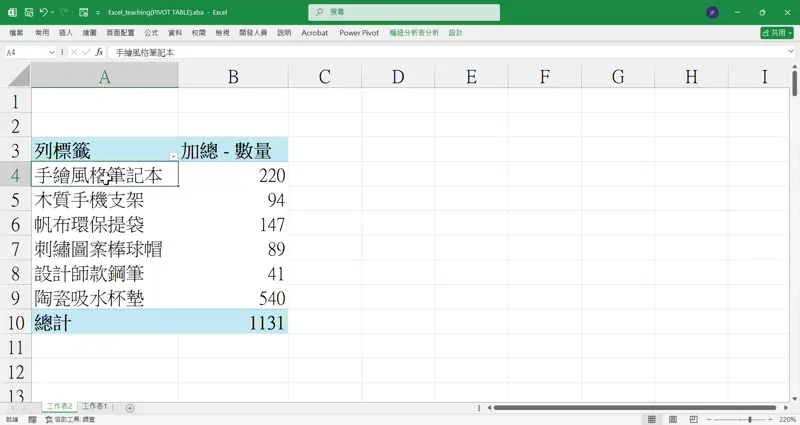
Task: Open the Power Pivot ribbon tab
Action: pos(359,33)
